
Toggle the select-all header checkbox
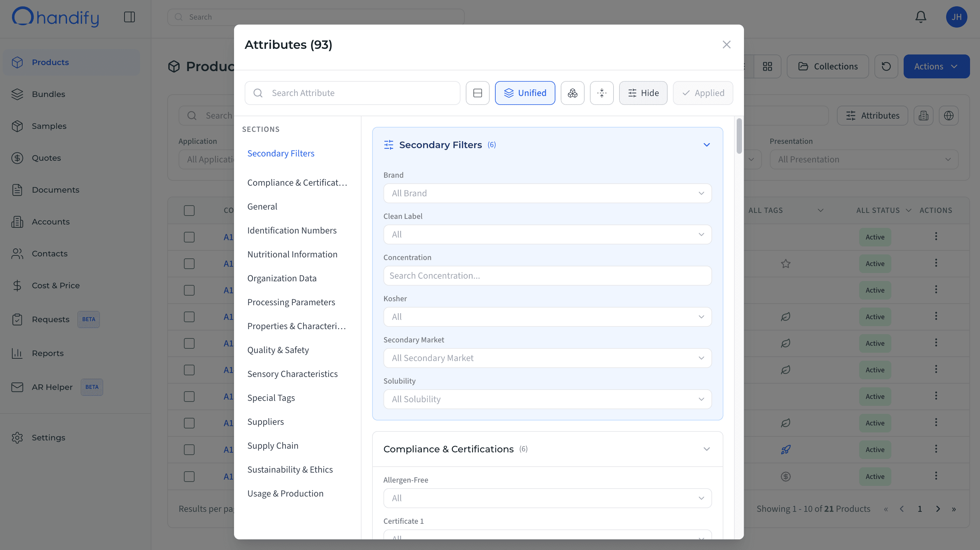189,211
